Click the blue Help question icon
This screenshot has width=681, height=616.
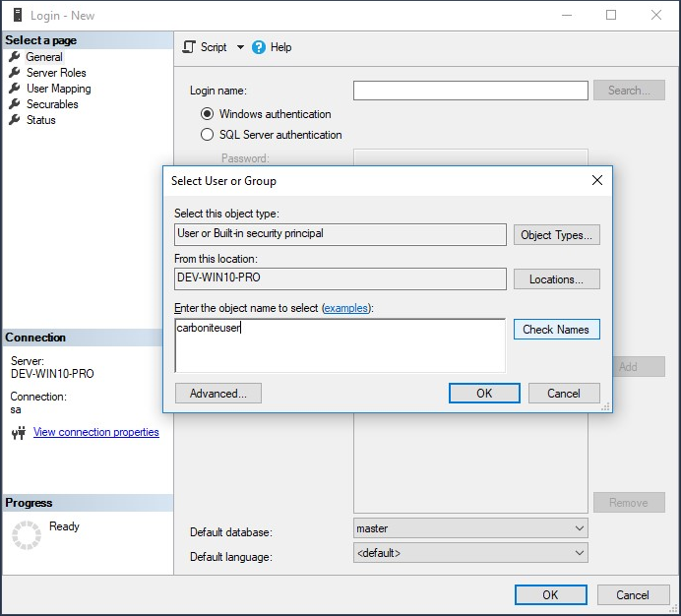click(x=259, y=47)
